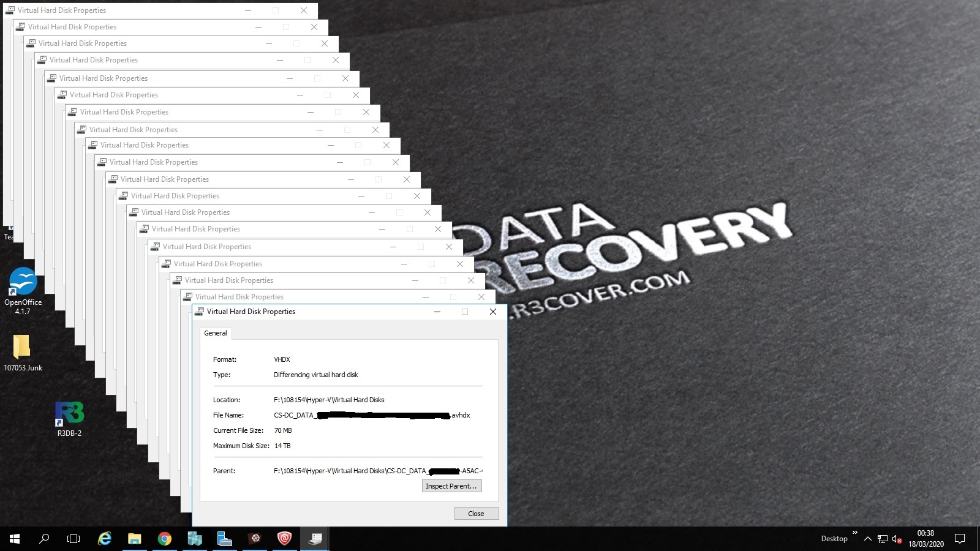Open File Explorer from the taskbar
Viewport: 980px width, 551px height.
(134, 539)
